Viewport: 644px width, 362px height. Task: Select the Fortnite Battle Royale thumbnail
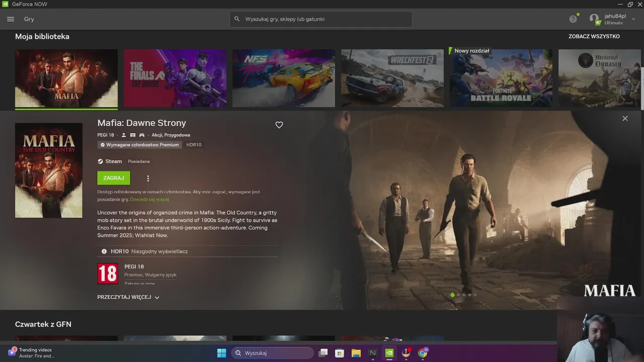(501, 78)
